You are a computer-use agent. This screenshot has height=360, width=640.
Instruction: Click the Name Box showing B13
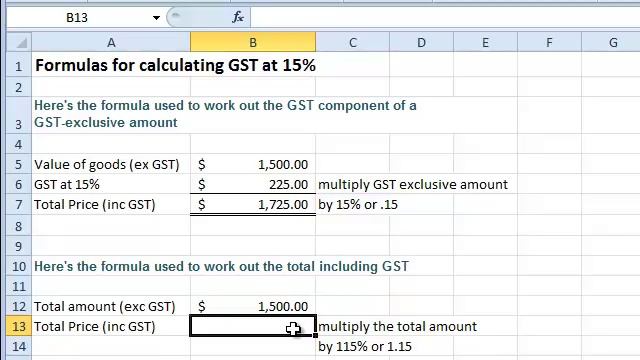(78, 18)
